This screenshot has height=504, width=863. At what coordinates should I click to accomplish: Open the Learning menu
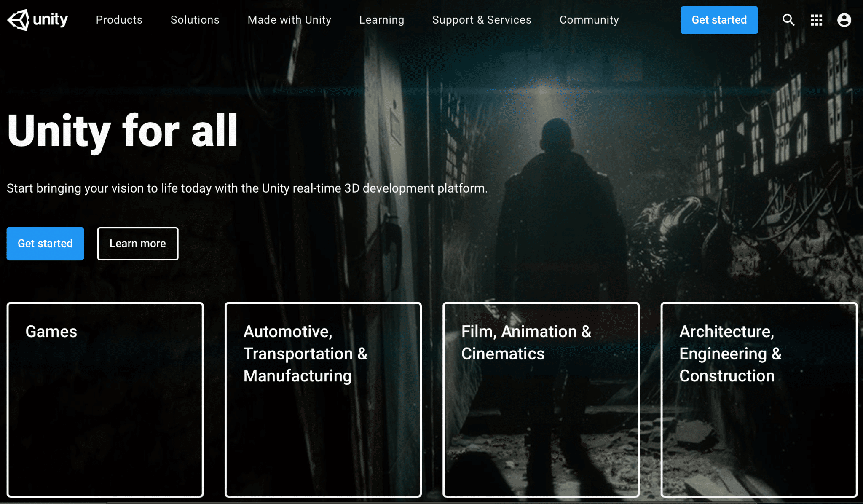tap(382, 20)
